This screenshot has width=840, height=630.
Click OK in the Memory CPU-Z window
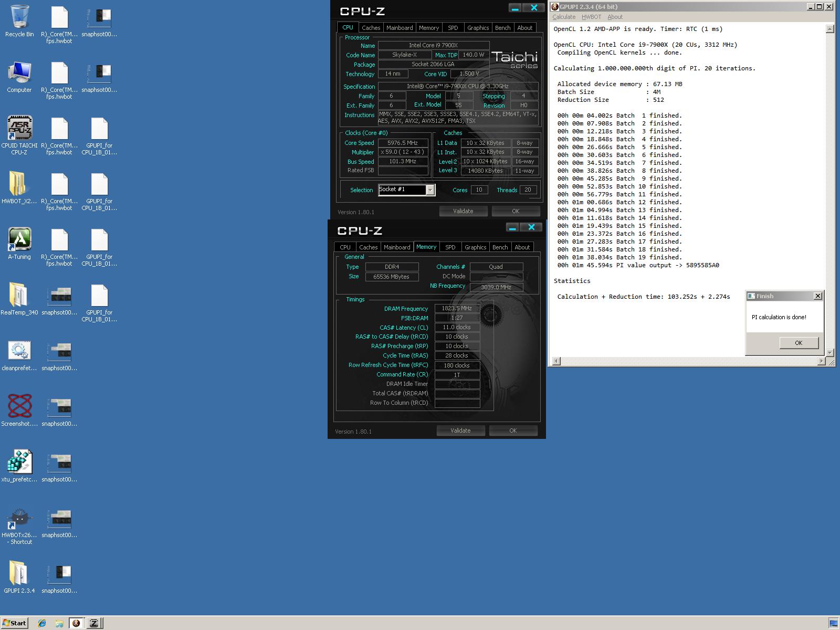tap(513, 430)
